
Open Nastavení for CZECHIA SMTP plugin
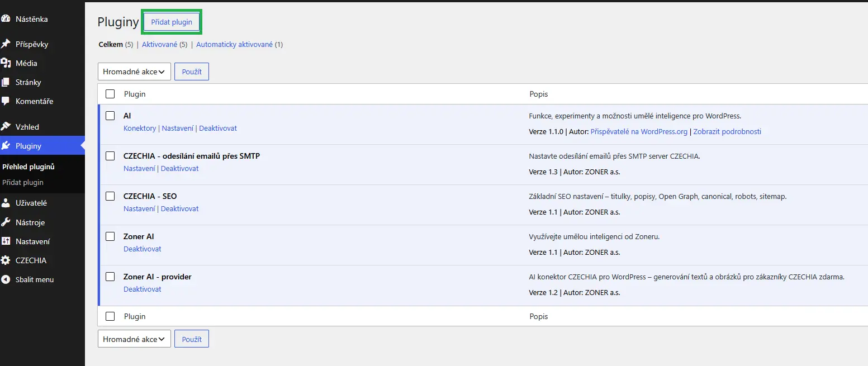coord(139,168)
